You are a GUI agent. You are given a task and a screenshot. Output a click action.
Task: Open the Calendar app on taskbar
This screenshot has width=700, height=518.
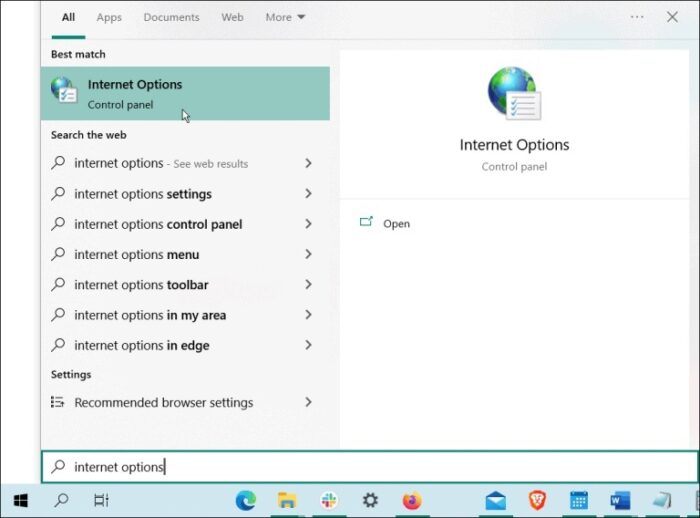(x=579, y=501)
